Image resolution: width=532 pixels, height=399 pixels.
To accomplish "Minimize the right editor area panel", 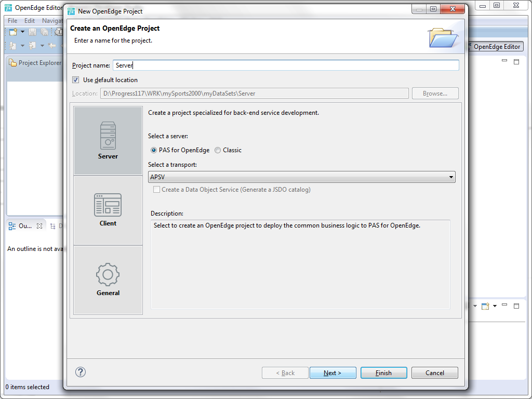I will [x=504, y=61].
